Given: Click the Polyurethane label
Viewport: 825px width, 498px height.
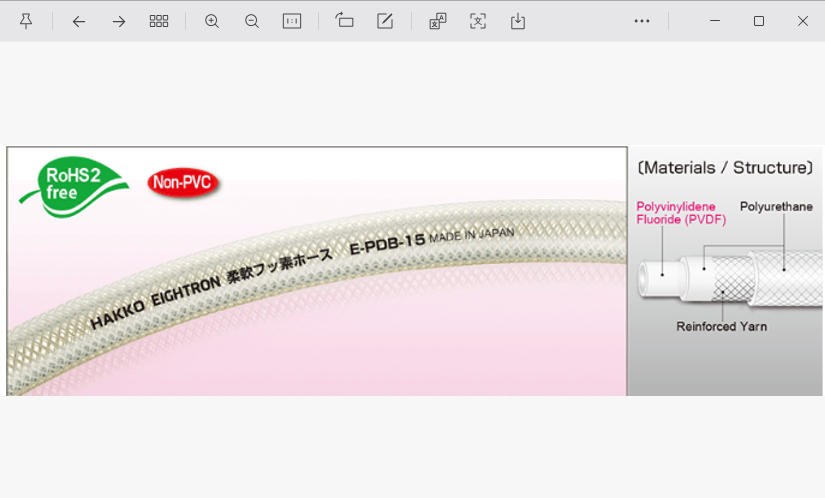Looking at the screenshot, I should click(x=776, y=207).
